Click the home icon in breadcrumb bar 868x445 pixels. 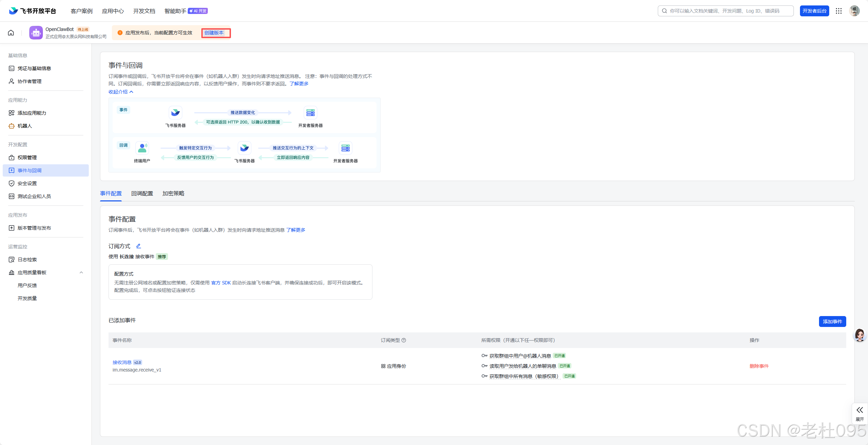[x=11, y=33]
